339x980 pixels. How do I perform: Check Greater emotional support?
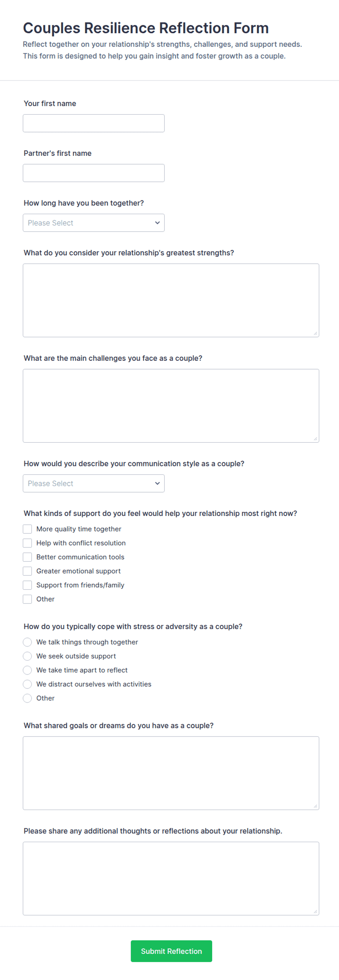27,571
